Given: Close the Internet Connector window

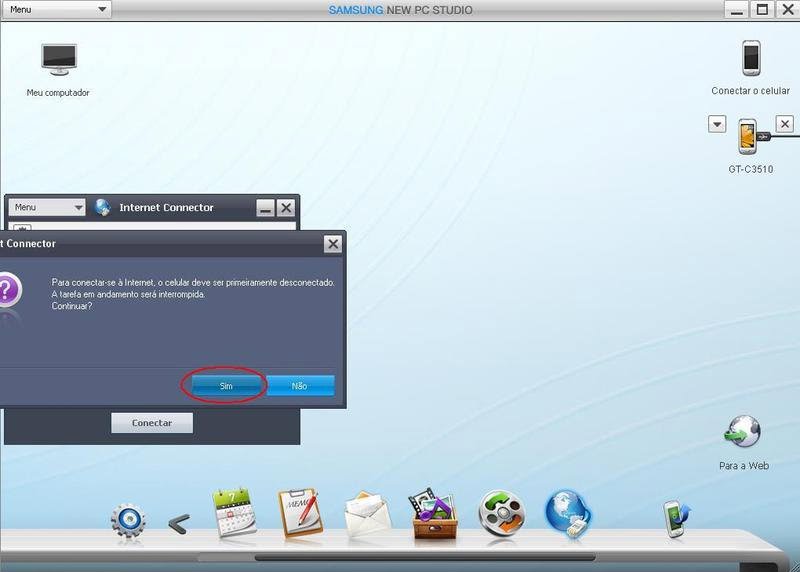Looking at the screenshot, I should (286, 208).
